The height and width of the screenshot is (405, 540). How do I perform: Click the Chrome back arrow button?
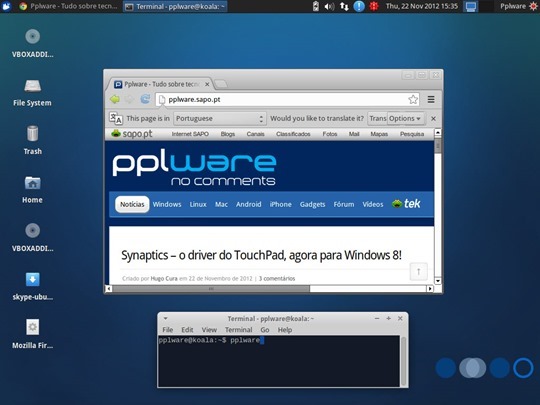coord(115,100)
